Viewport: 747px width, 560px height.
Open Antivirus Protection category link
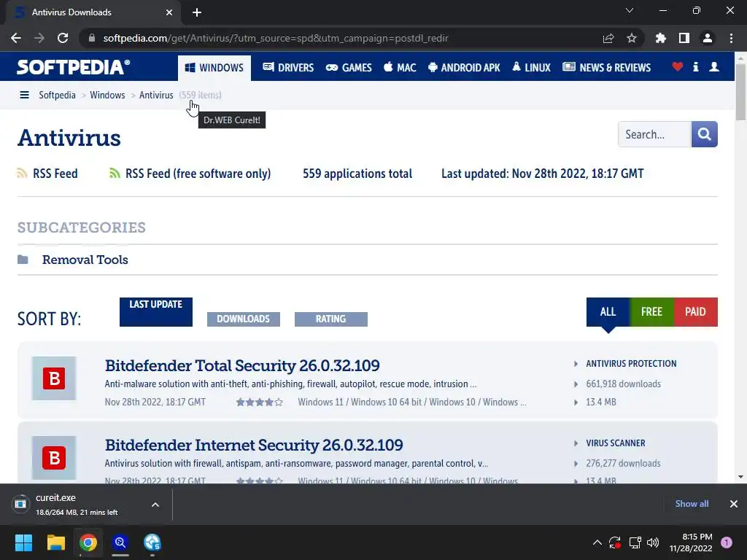(631, 364)
